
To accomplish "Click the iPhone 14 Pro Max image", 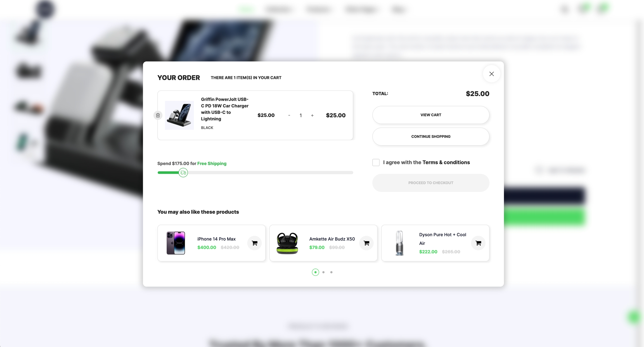I will click(176, 243).
